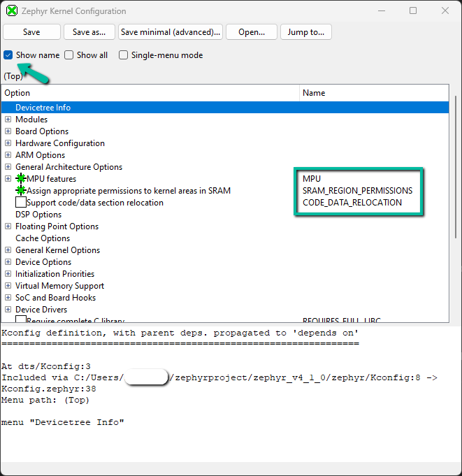Screen dimensions: 462x476
Task: Enable the Show all checkbox
Action: [x=69, y=55]
